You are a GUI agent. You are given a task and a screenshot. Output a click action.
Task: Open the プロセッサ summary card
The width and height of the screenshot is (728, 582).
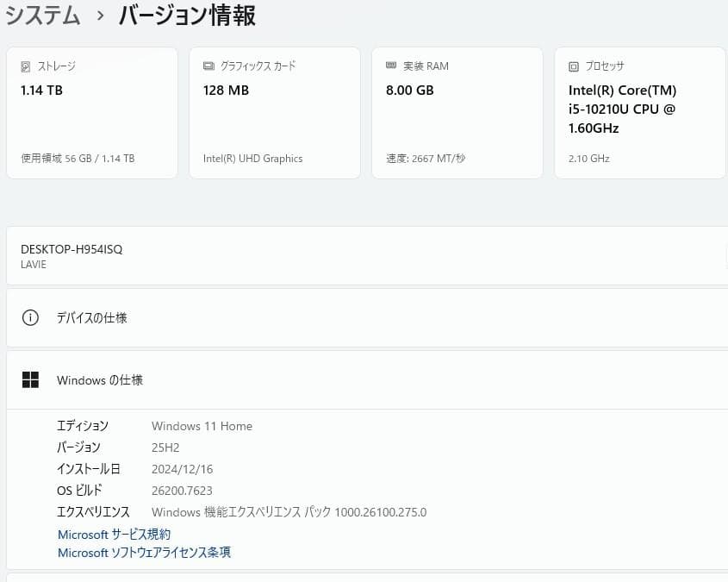click(640, 112)
